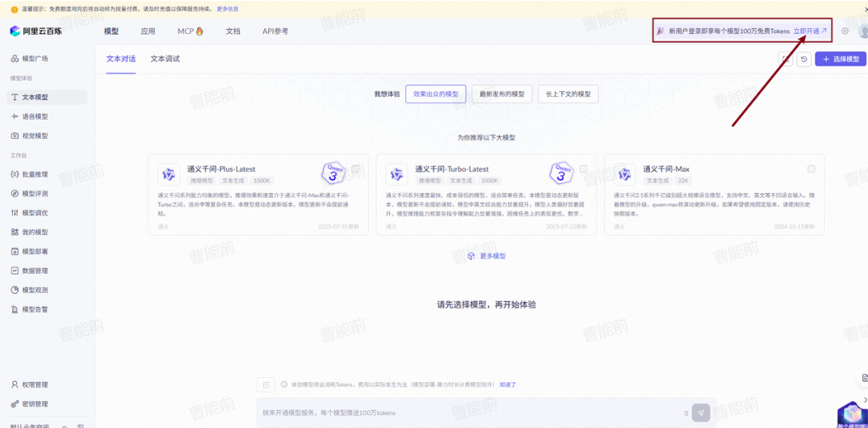
Task: Click the 通义千问-Max card title
Action: (666, 169)
